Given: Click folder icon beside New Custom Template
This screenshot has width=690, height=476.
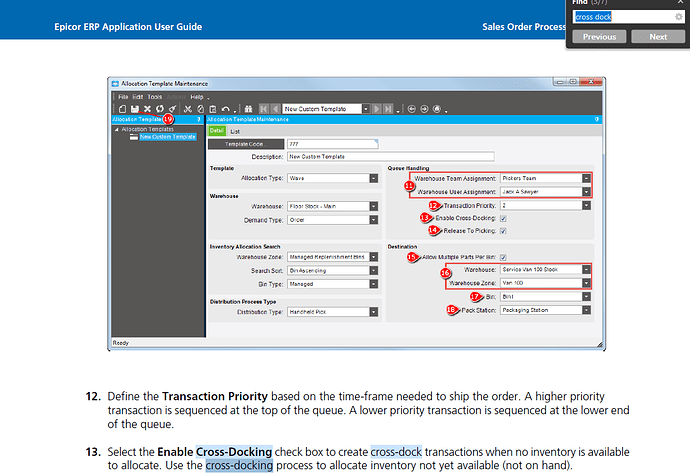Looking at the screenshot, I should (x=134, y=137).
